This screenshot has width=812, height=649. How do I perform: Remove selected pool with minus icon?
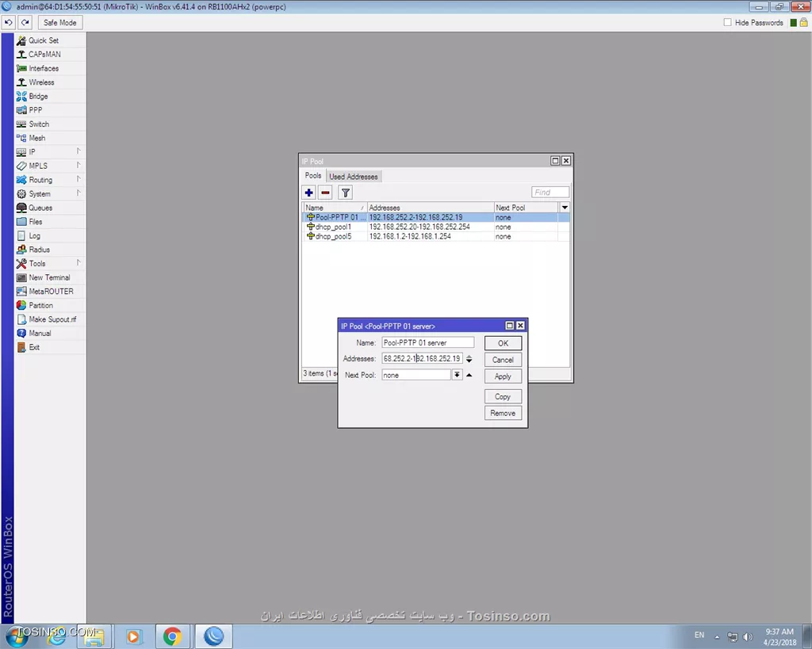click(x=325, y=193)
